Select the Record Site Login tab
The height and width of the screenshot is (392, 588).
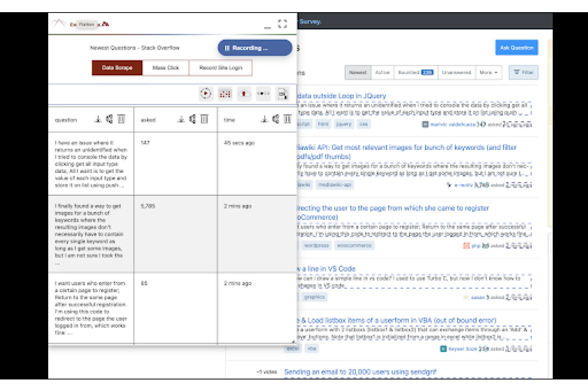point(221,68)
